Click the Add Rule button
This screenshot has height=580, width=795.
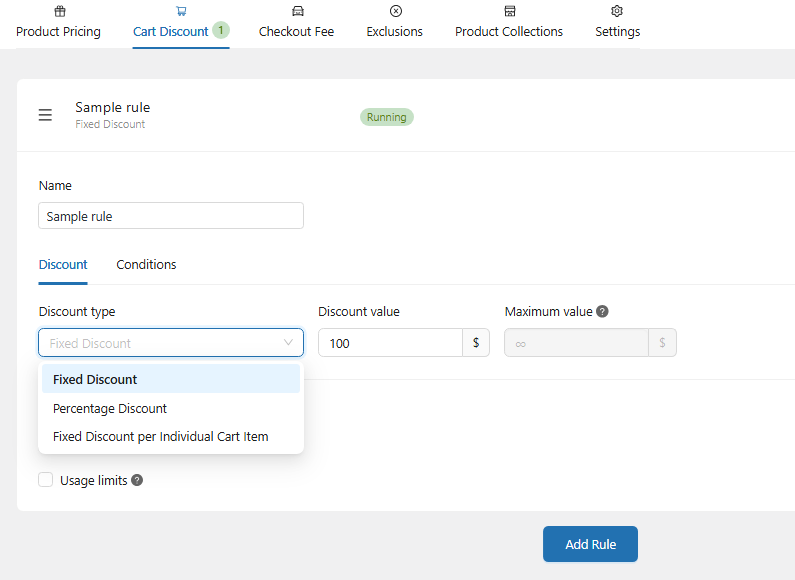tap(590, 544)
